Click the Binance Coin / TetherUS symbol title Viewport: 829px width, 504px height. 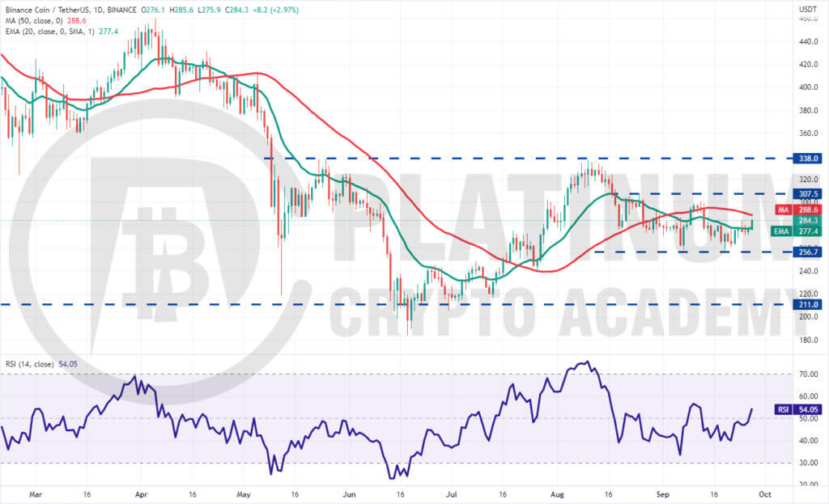click(x=71, y=10)
